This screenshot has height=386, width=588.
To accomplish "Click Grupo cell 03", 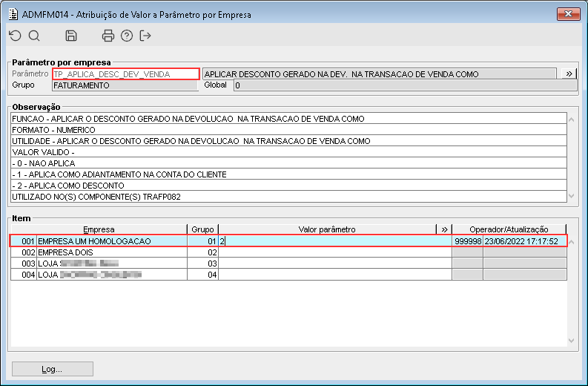I will pos(202,264).
